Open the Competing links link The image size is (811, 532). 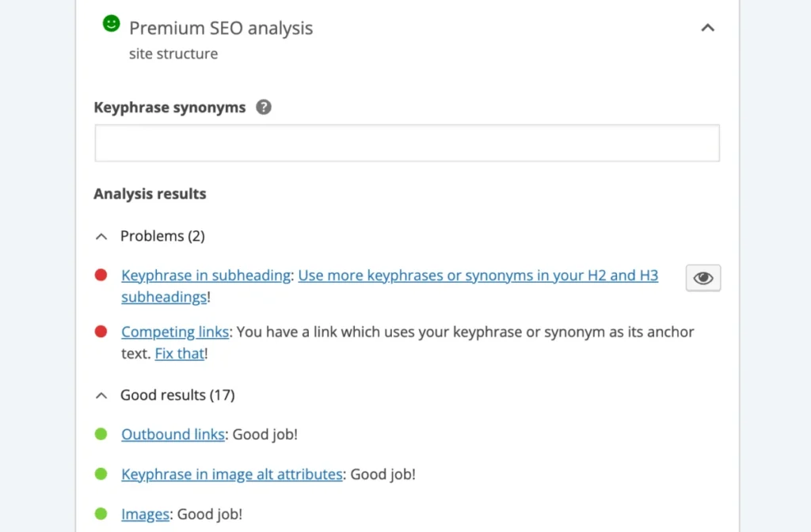(x=175, y=332)
